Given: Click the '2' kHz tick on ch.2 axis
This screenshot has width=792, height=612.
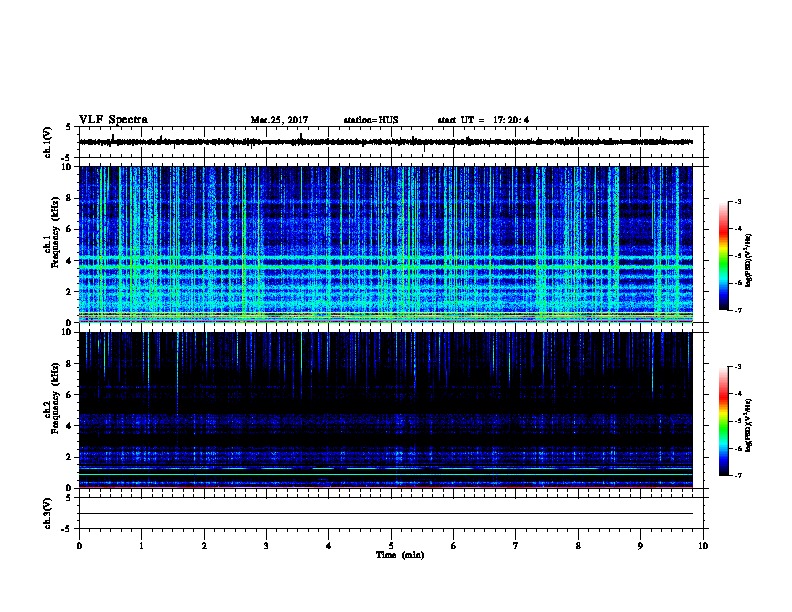Looking at the screenshot, I should [69, 457].
